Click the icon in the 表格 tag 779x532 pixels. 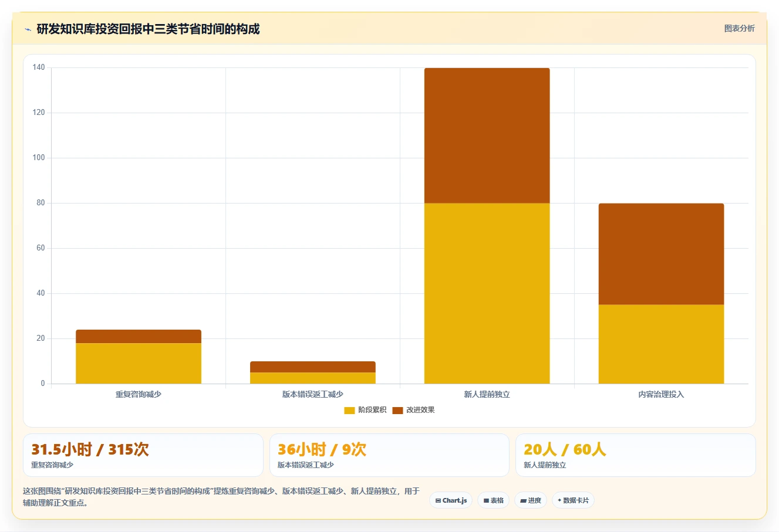coord(486,501)
